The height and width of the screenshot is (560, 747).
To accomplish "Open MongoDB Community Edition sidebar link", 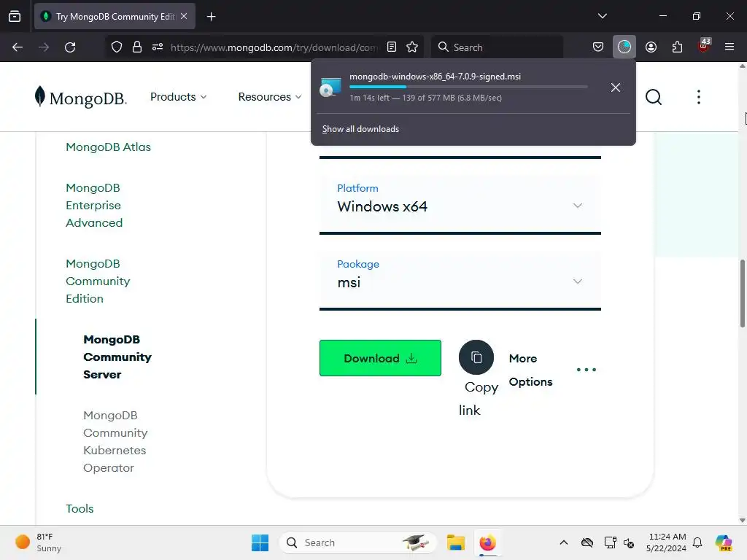I will click(x=98, y=281).
